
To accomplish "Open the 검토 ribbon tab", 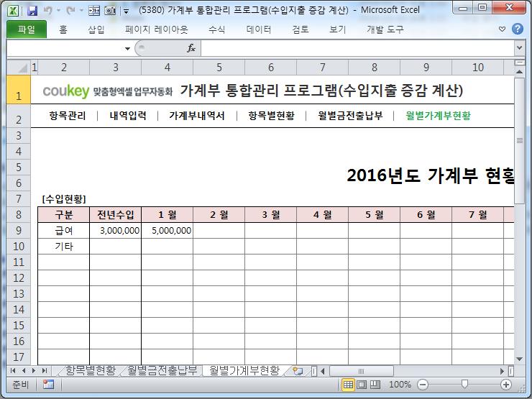I will pyautogui.click(x=301, y=29).
